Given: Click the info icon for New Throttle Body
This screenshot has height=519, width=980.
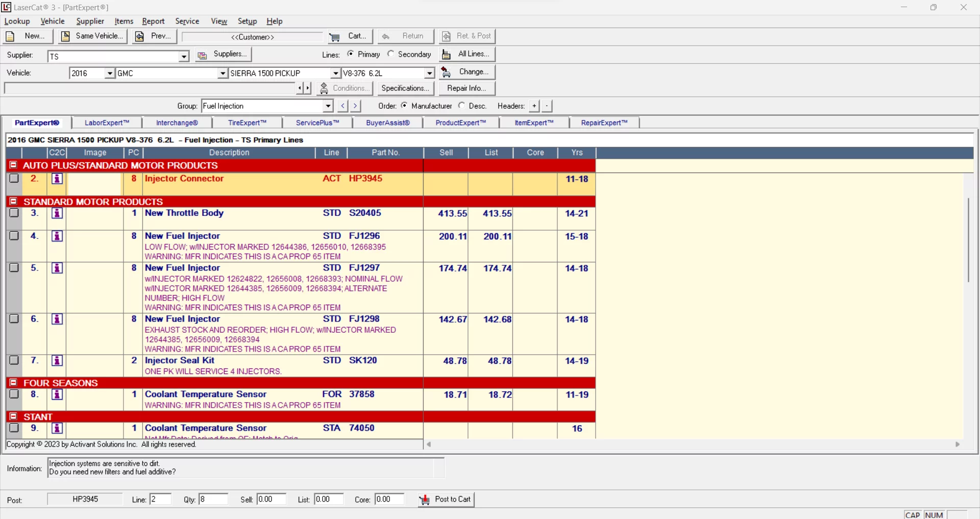Looking at the screenshot, I should pos(57,213).
